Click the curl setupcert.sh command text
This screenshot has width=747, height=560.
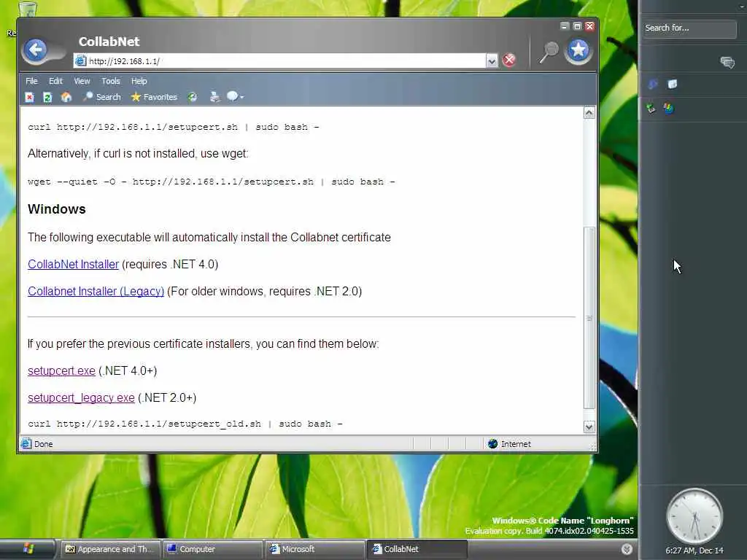click(x=174, y=127)
